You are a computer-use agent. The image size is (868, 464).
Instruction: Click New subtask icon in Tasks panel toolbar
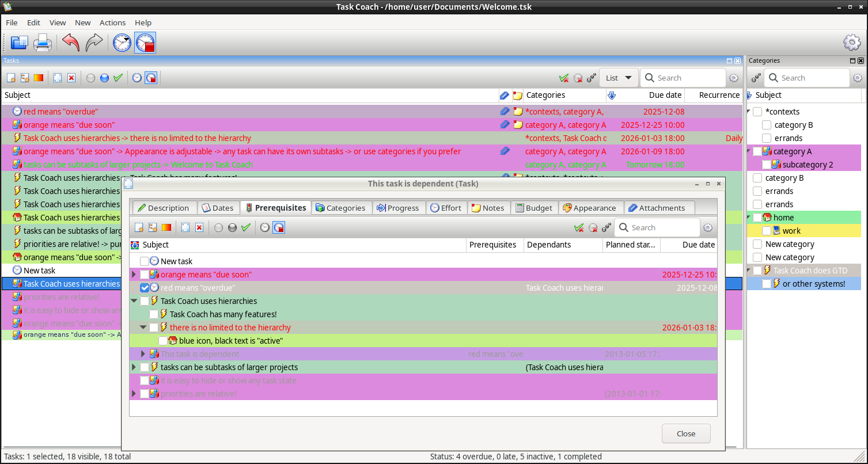click(x=25, y=78)
